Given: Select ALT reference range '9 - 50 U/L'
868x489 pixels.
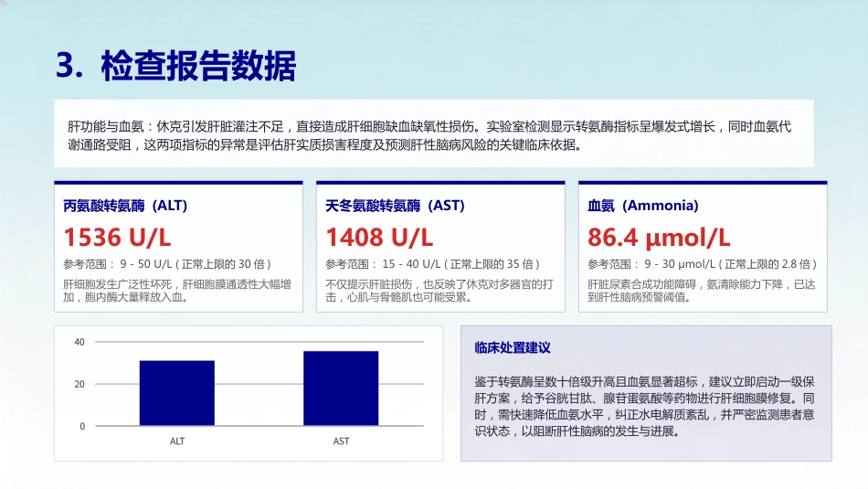Looking at the screenshot, I should [x=146, y=264].
